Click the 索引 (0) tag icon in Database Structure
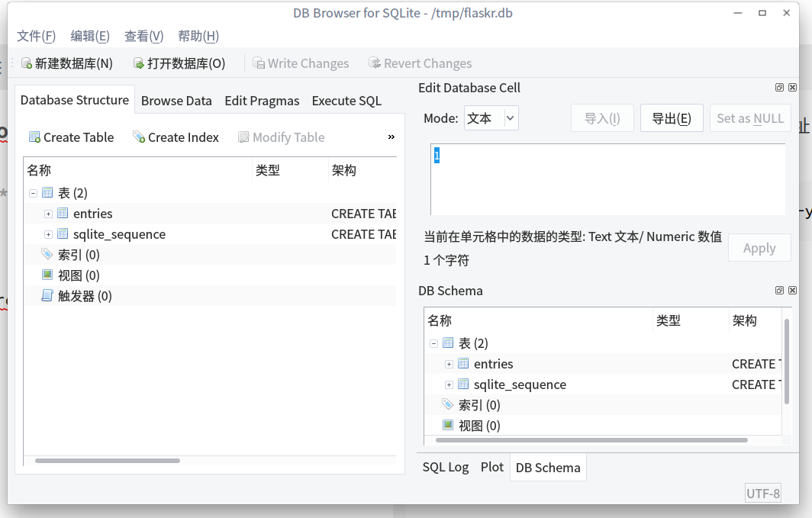This screenshot has width=812, height=518. tap(47, 254)
